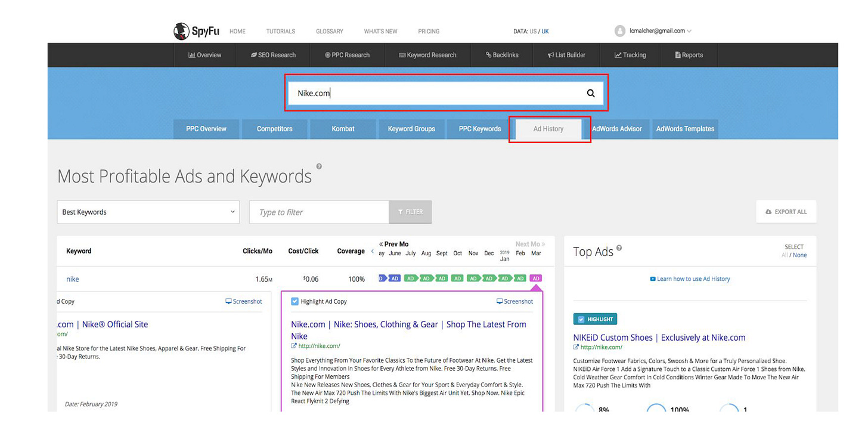The height and width of the screenshot is (439, 868).
Task: Open NIKEiD Custom Shoes ad headline
Action: pos(659,338)
